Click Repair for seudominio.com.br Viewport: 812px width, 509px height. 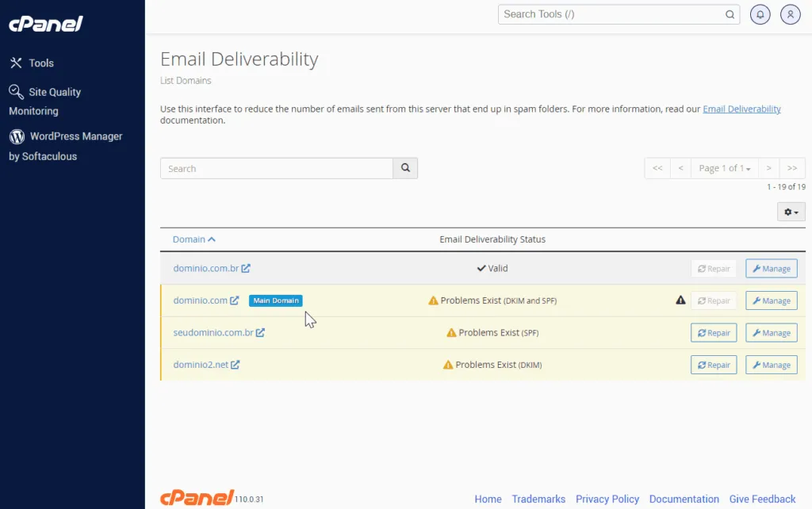713,333
